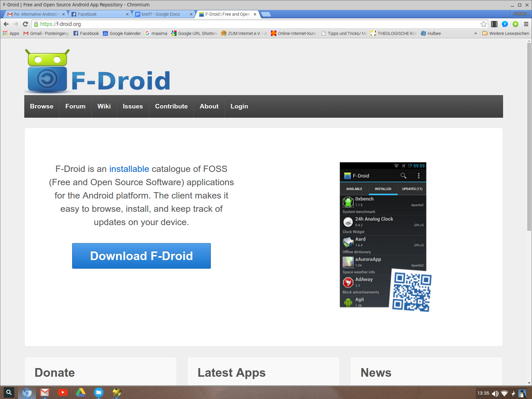Close the Gmail browser tab
This screenshot has width=532, height=399.
64,14
